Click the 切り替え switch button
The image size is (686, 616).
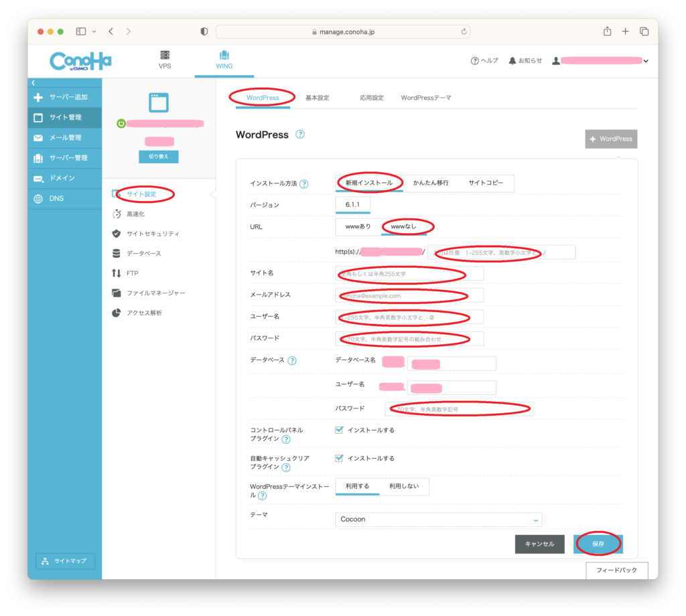click(158, 157)
